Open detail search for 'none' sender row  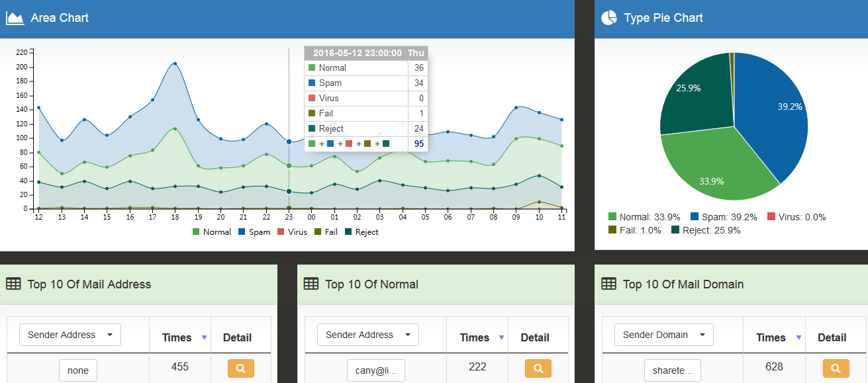241,368
